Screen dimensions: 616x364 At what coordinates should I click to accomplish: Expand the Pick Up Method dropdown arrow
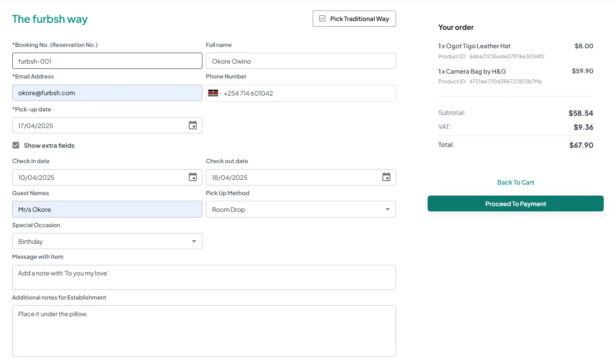click(x=387, y=210)
